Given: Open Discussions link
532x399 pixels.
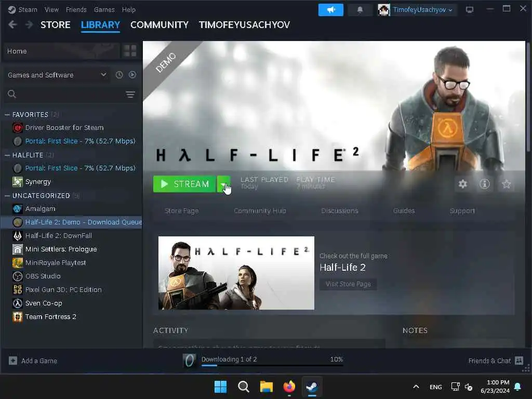Looking at the screenshot, I should (x=340, y=211).
